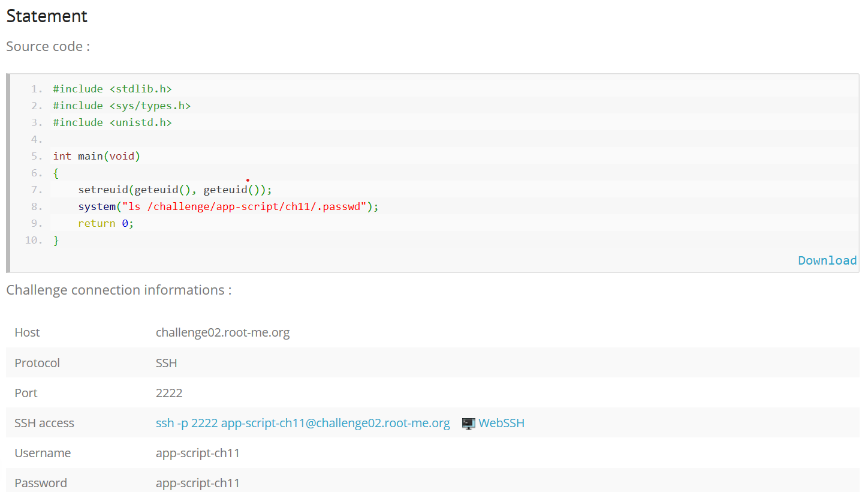Click the setreuid(geteuid(), geteuid()) line
This screenshot has width=868, height=492.
(x=175, y=190)
